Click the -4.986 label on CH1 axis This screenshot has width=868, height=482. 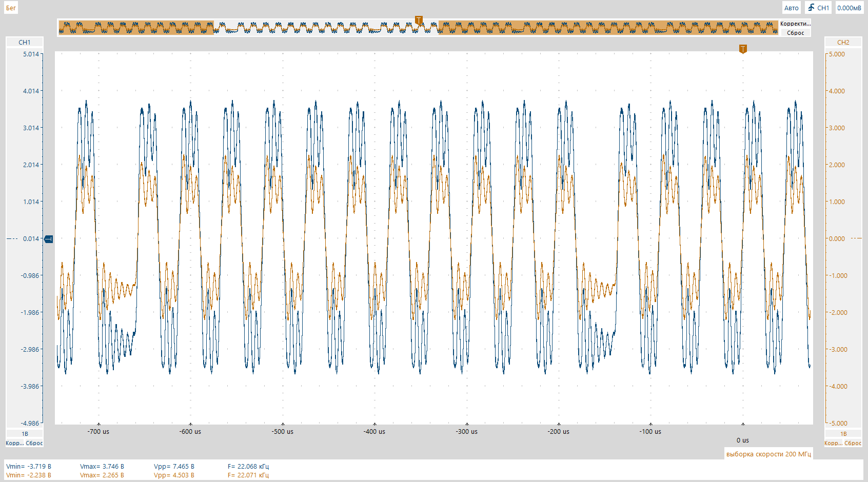coord(30,423)
